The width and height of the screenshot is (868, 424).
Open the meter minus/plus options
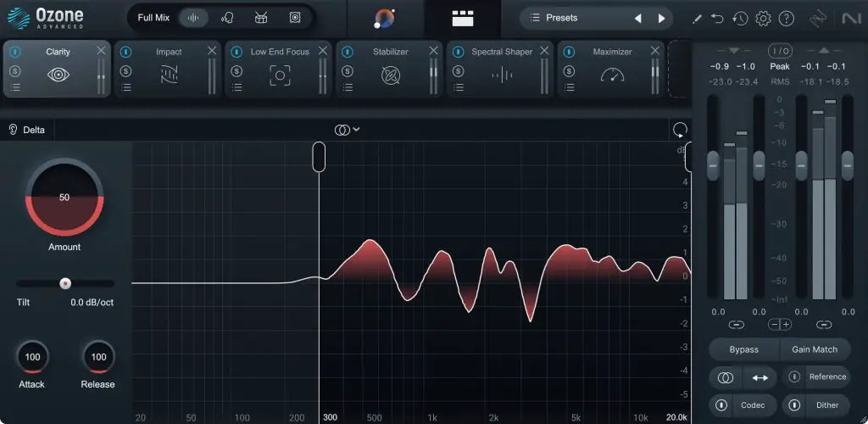tap(780, 325)
